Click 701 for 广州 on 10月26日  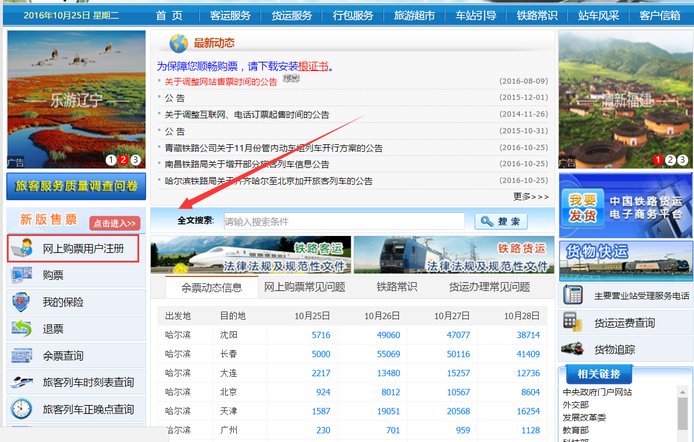click(393, 430)
